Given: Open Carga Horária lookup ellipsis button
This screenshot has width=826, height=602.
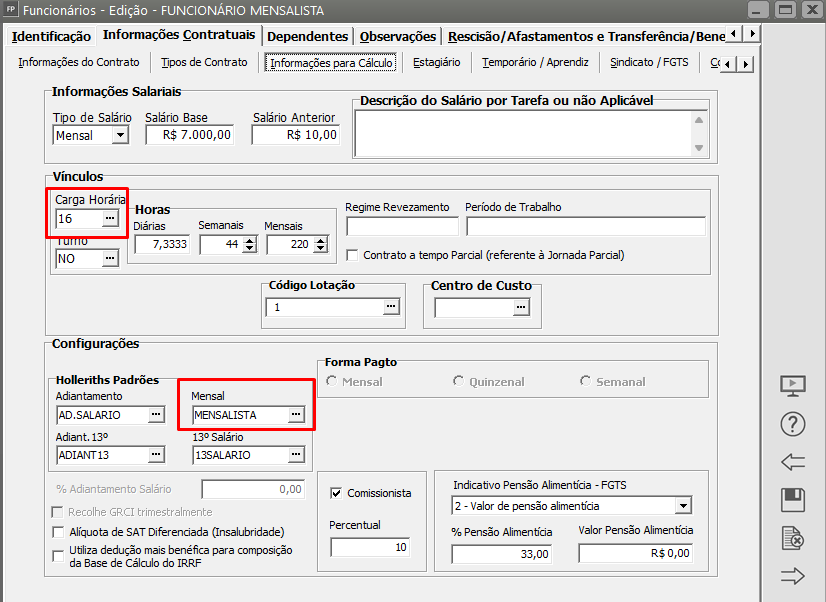Looking at the screenshot, I should coord(110,218).
